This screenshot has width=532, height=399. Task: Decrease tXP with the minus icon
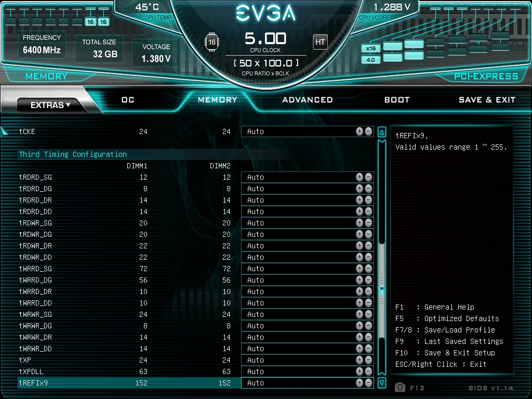tap(368, 360)
